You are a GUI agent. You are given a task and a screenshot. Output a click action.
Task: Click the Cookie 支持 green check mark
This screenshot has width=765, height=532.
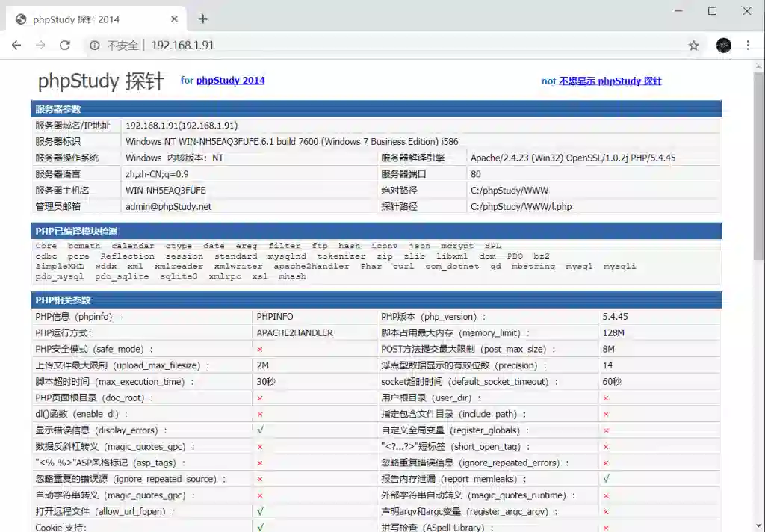point(260,527)
